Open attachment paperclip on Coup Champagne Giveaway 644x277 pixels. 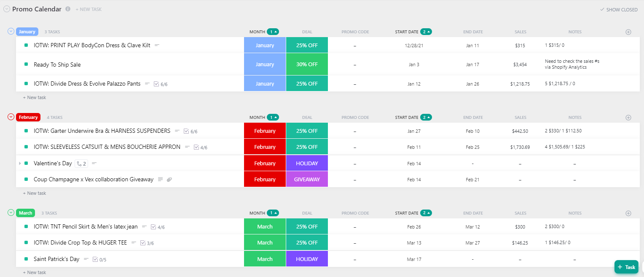[169, 179]
